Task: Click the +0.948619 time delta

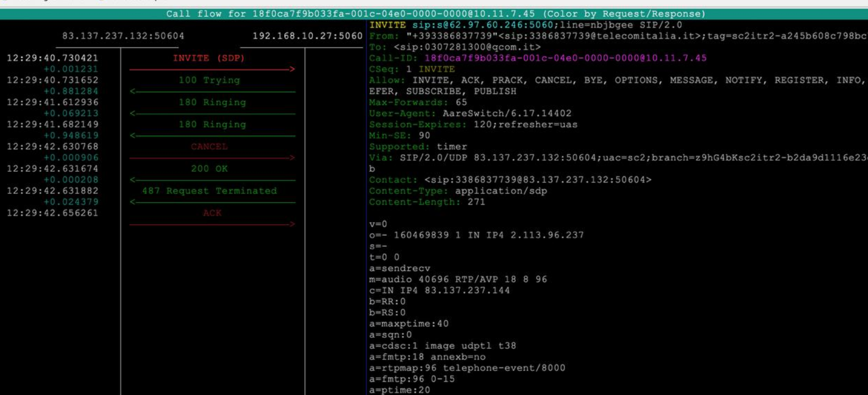Action: [x=71, y=136]
